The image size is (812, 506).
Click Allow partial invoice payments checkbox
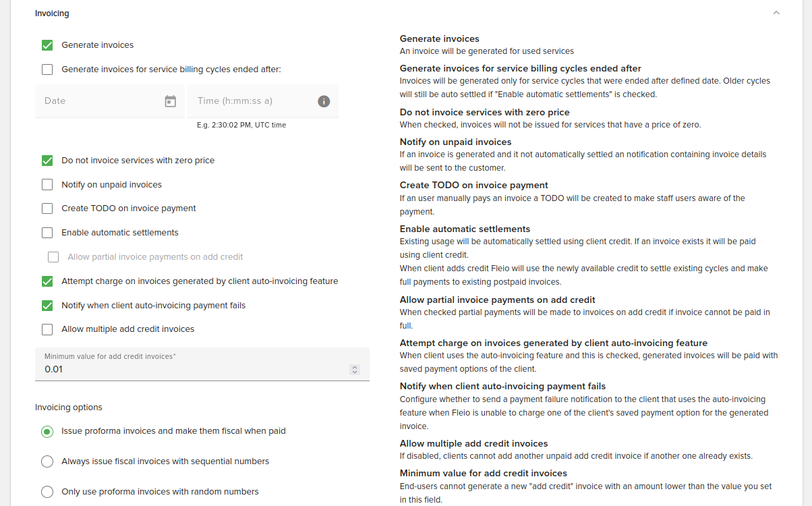pos(53,257)
